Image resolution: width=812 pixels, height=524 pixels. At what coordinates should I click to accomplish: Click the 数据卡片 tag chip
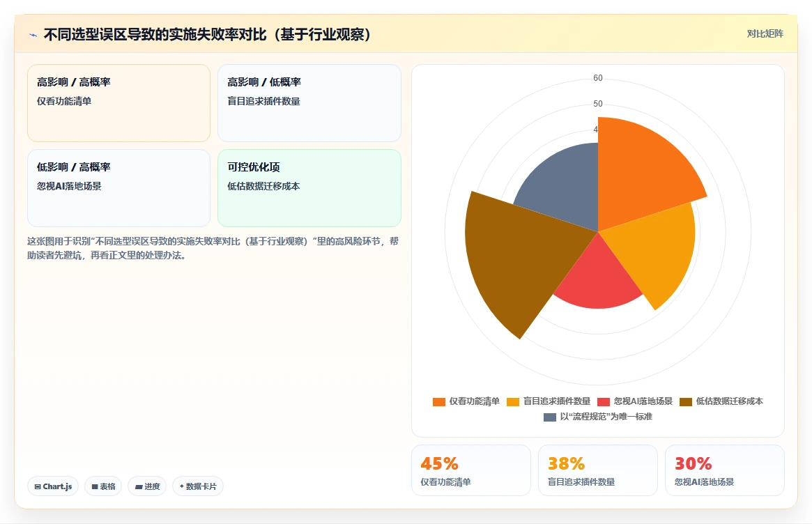tap(198, 486)
